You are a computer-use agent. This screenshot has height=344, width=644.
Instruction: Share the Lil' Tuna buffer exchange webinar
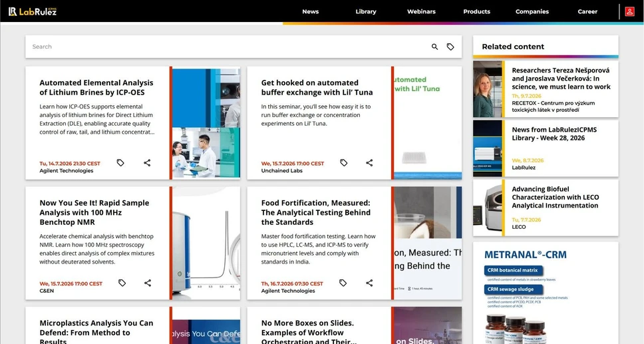(x=369, y=163)
